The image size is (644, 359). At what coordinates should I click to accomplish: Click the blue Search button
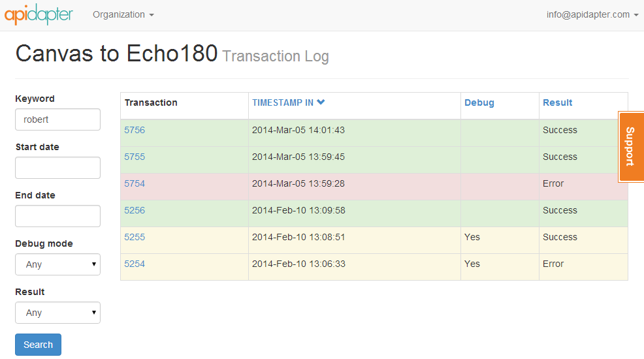click(x=38, y=345)
